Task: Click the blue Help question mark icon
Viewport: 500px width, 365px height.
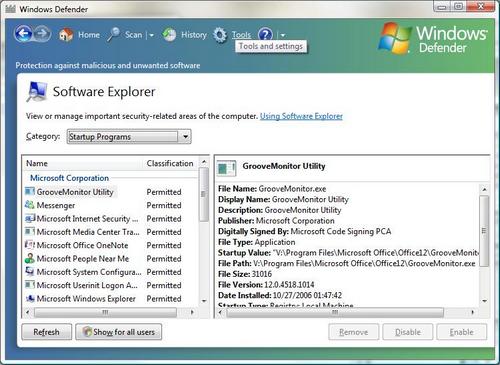Action: tap(265, 34)
